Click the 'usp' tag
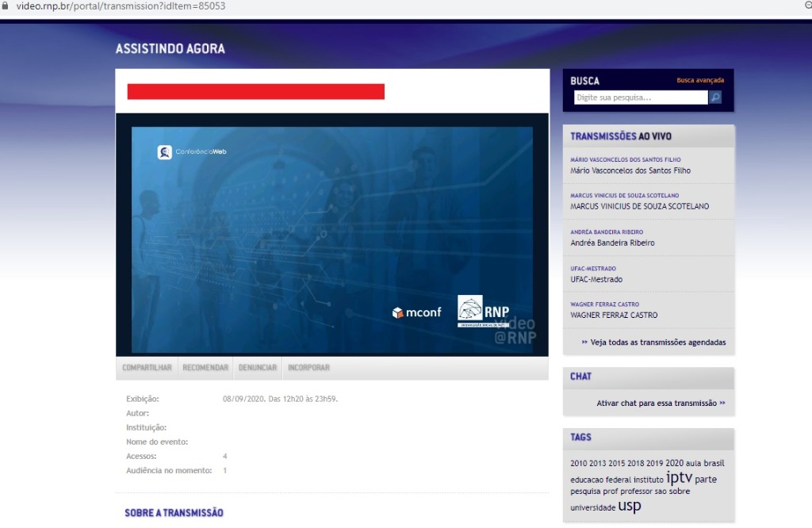The width and height of the screenshot is (812, 528). tap(630, 506)
